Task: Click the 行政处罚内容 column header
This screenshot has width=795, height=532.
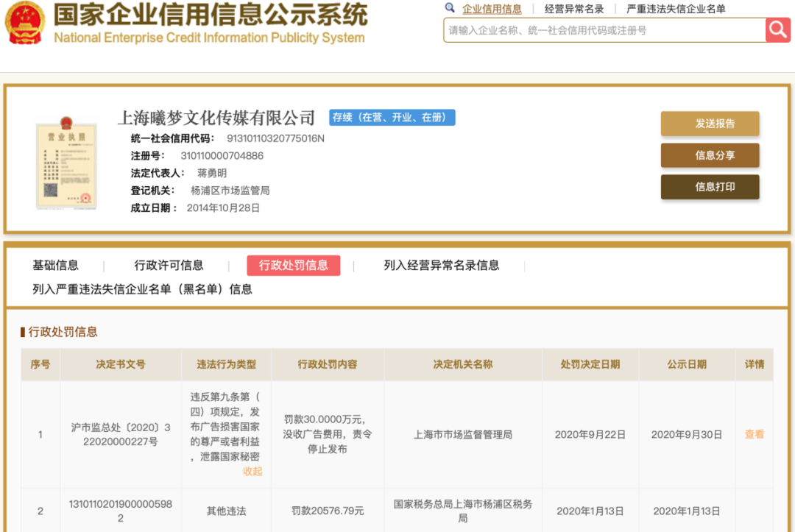Action: 328,364
